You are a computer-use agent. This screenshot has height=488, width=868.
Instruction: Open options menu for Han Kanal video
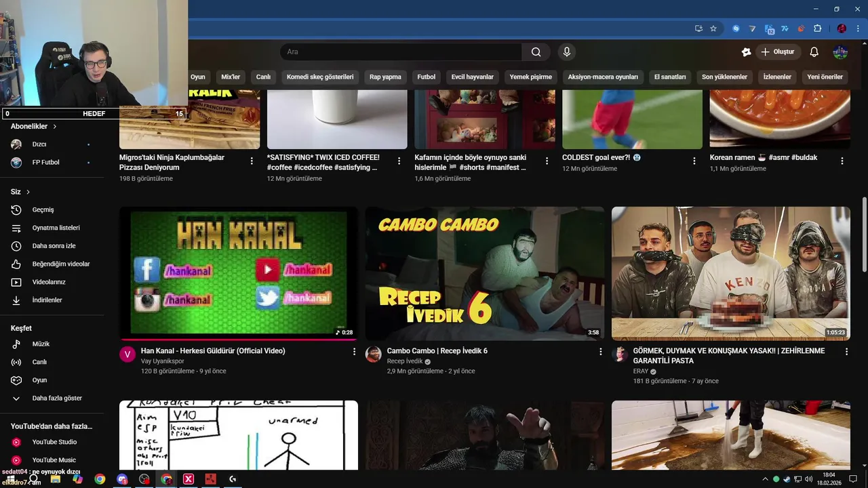pyautogui.click(x=354, y=352)
